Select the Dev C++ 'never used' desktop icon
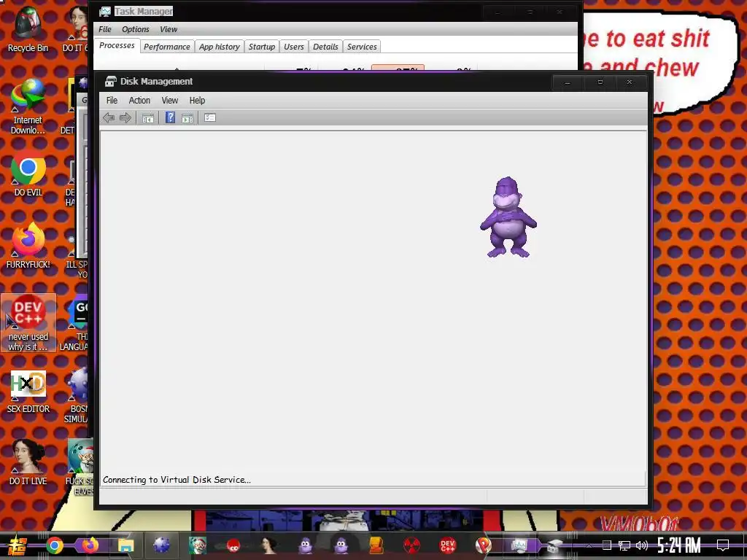This screenshot has height=560, width=747. (x=28, y=323)
